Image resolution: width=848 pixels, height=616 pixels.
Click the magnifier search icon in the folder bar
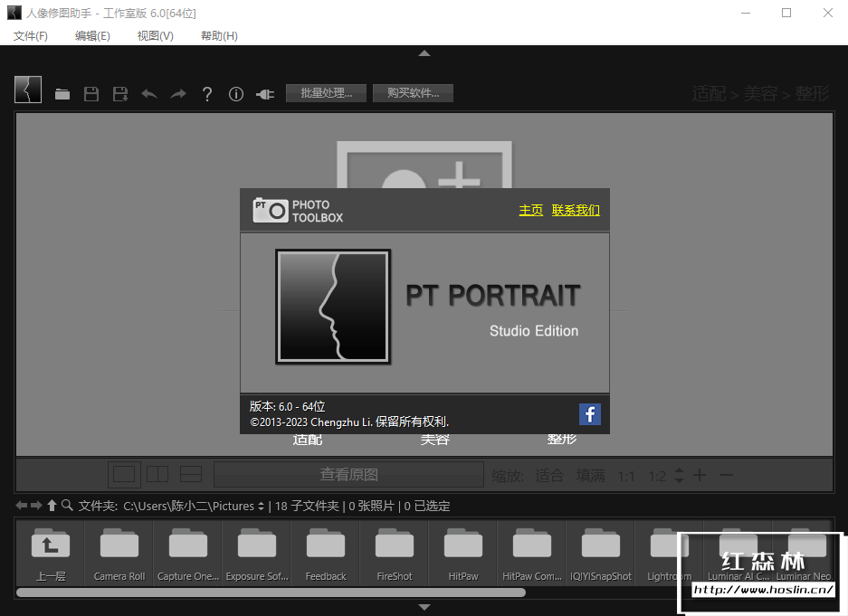[67, 506]
